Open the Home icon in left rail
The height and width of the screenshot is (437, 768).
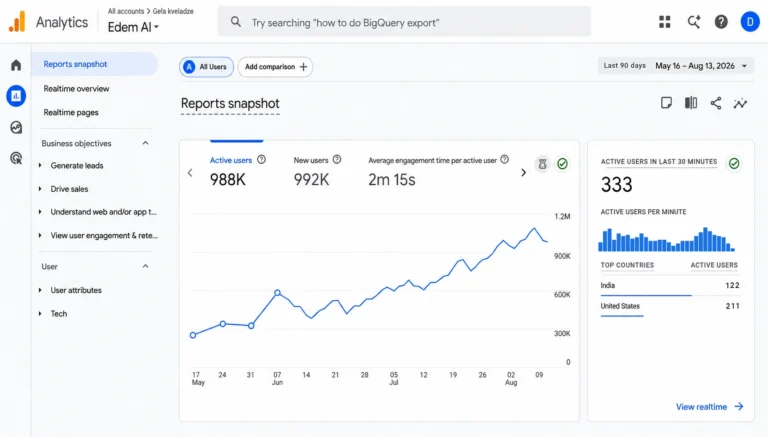click(x=16, y=65)
